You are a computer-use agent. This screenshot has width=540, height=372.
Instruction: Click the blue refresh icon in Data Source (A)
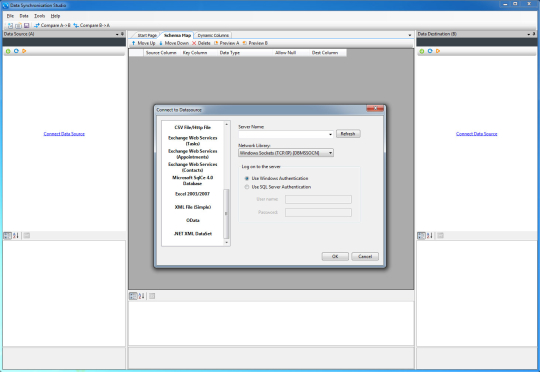16,51
